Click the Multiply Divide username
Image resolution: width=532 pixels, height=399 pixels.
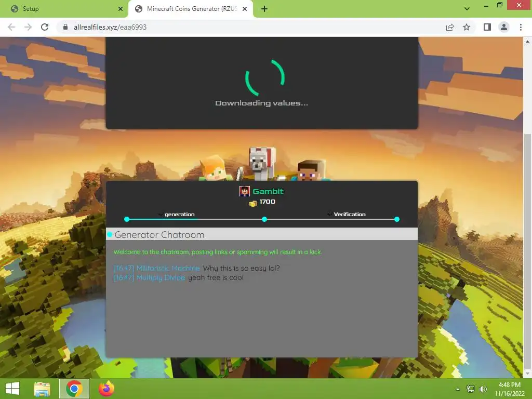coord(161,277)
